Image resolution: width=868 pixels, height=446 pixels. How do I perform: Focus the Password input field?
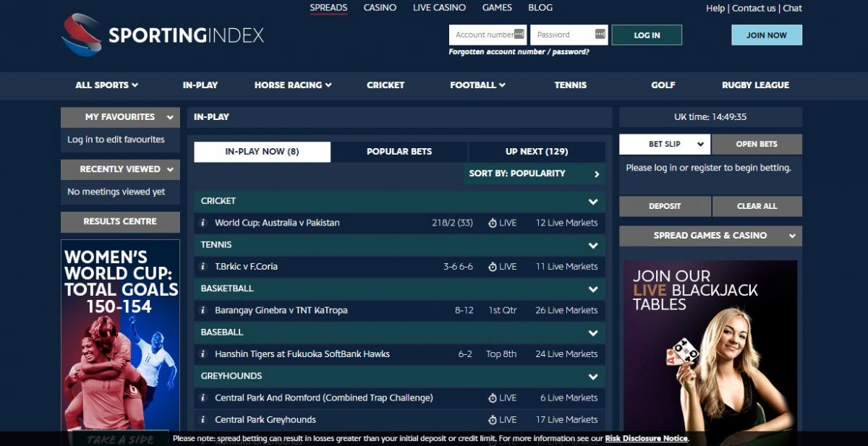pos(569,35)
